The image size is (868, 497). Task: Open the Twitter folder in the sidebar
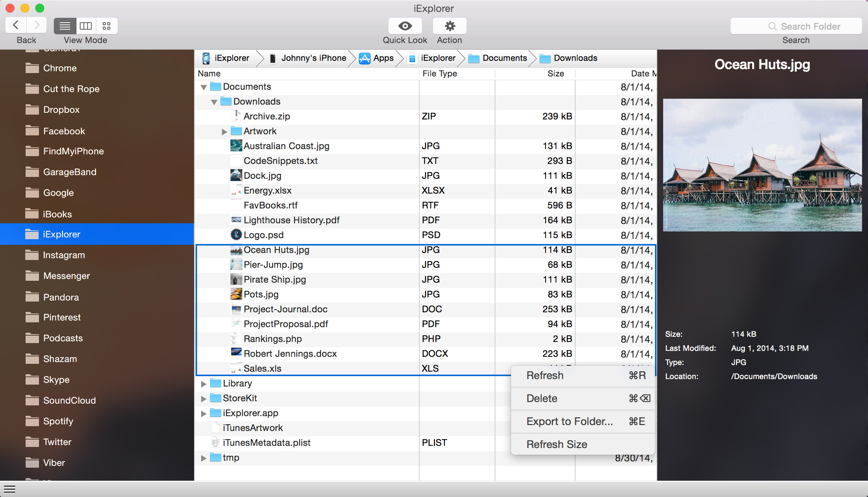[57, 442]
